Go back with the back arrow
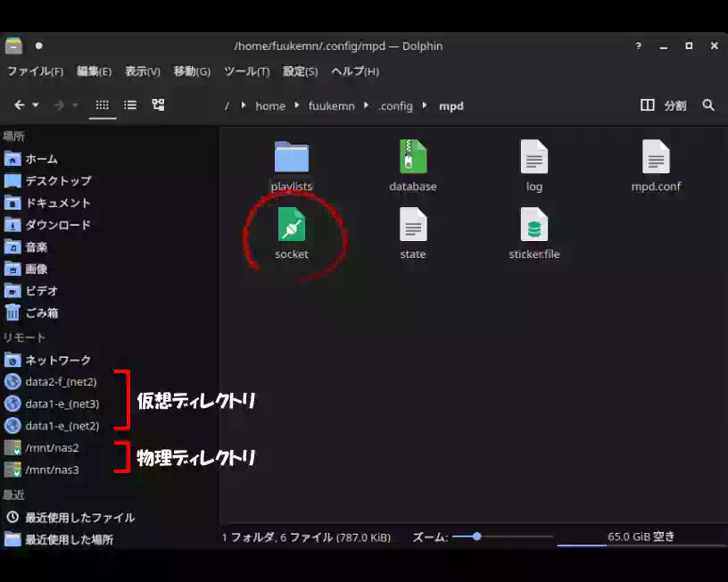The image size is (728, 582). coord(19,105)
